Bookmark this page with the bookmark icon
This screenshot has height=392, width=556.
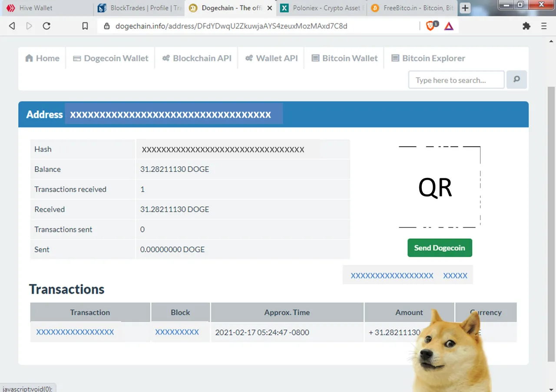click(85, 26)
